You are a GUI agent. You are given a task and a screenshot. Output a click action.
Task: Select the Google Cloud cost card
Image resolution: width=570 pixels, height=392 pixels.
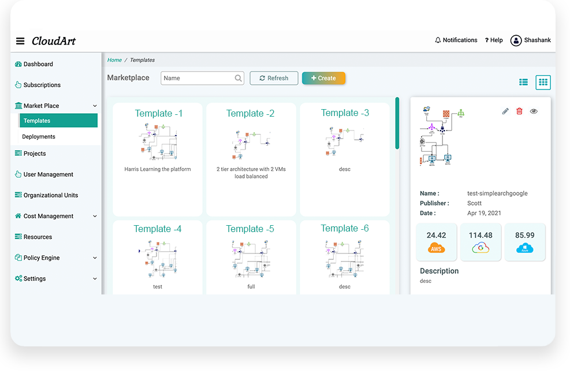coord(480,242)
